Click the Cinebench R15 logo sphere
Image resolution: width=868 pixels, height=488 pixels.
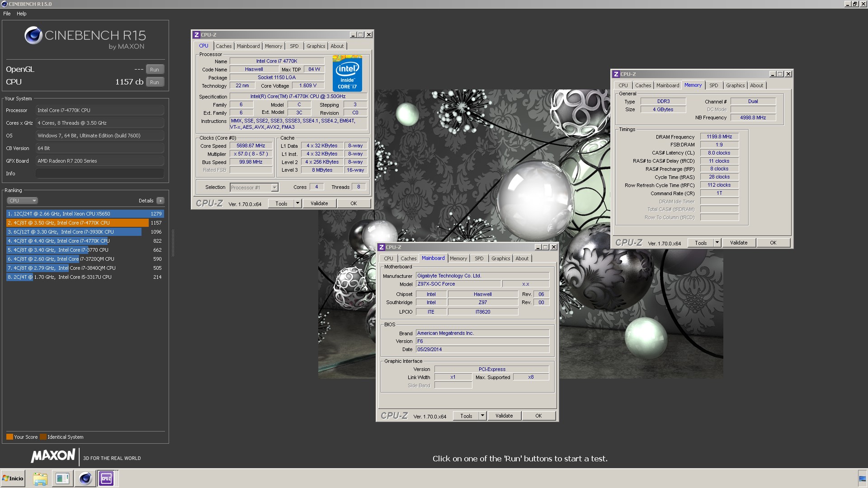pos(33,36)
